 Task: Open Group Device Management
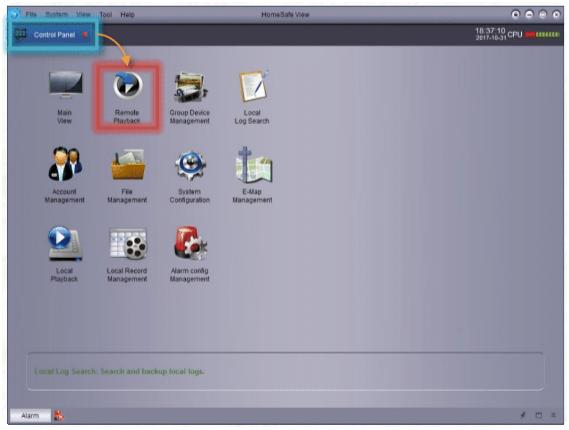tap(190, 87)
